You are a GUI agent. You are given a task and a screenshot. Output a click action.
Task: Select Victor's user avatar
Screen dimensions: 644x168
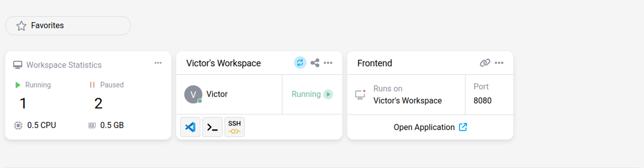[193, 94]
